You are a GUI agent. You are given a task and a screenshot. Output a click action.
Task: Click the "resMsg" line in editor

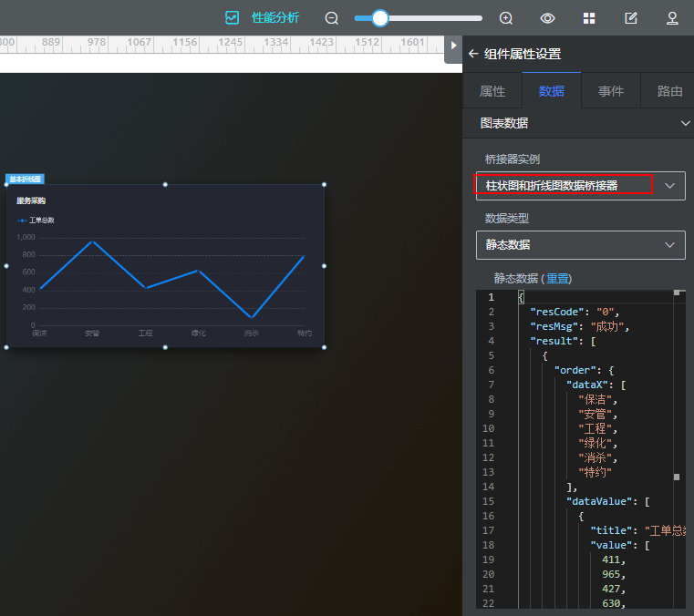tap(580, 326)
